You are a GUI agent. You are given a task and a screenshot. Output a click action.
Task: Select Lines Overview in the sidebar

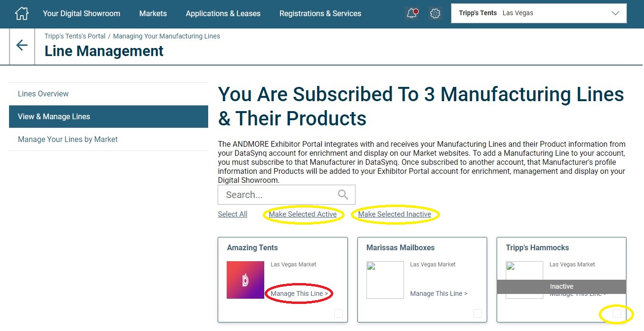pos(108,94)
